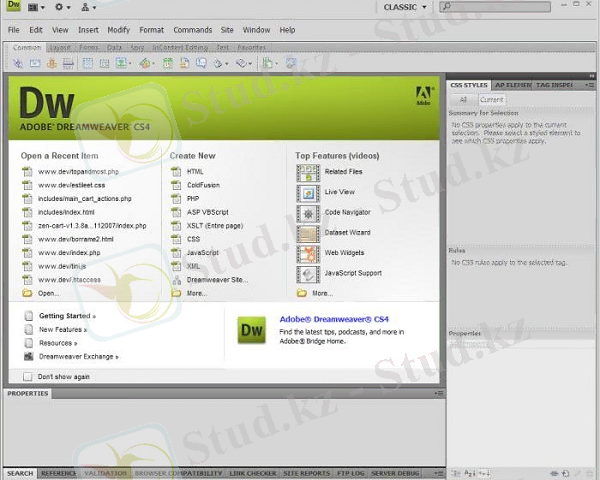The height and width of the screenshot is (480, 600).
Task: Open the Modify menu
Action: (x=119, y=30)
